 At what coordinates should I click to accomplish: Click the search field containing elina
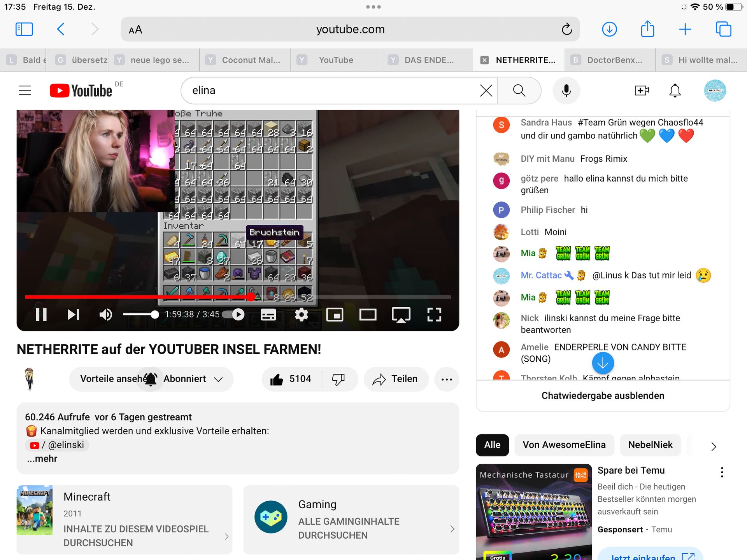(x=331, y=91)
